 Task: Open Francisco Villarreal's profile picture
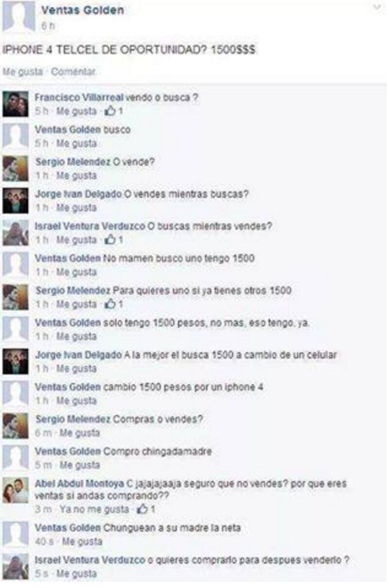point(15,104)
